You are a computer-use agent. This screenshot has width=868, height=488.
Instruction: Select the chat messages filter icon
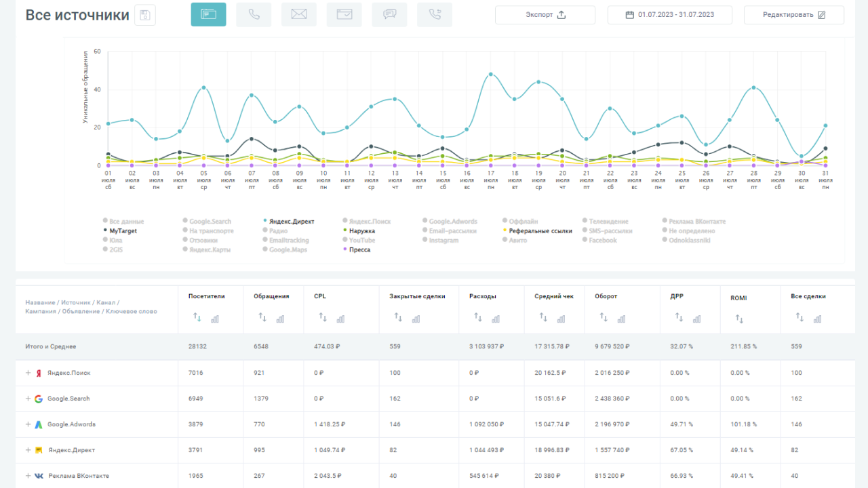click(389, 15)
